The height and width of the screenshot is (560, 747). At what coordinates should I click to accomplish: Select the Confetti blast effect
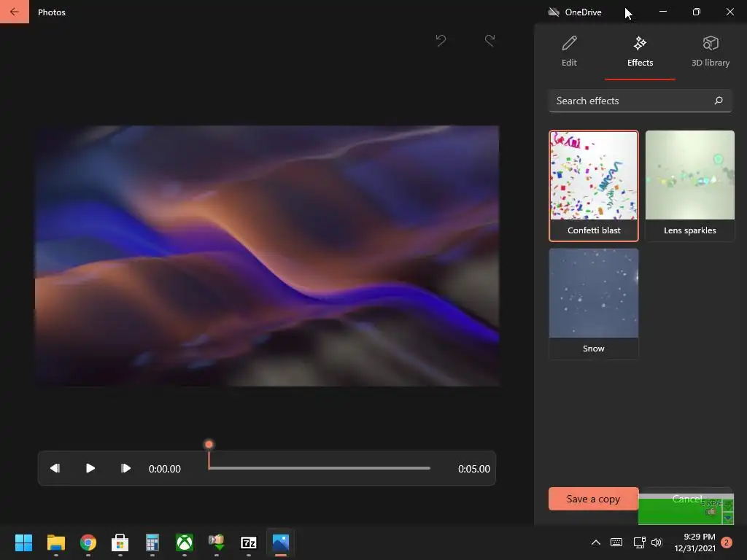(x=594, y=186)
